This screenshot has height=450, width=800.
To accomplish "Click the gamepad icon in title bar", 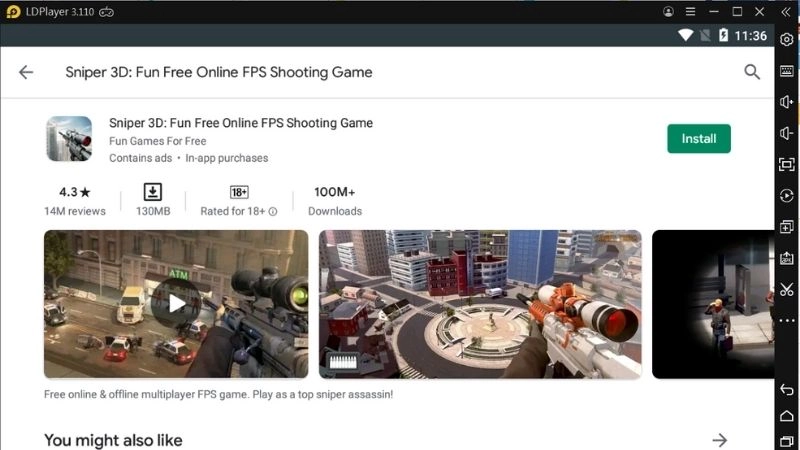I will [107, 12].
